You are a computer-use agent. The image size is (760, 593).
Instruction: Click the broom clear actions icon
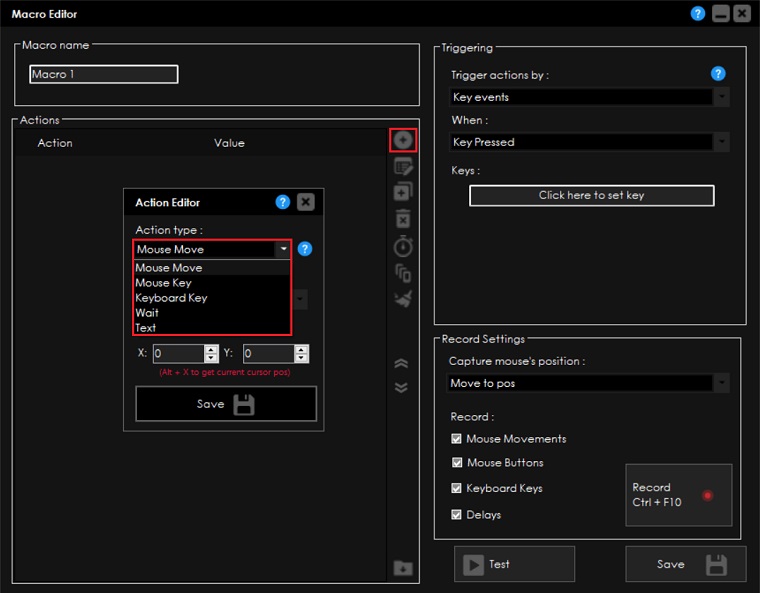point(403,299)
